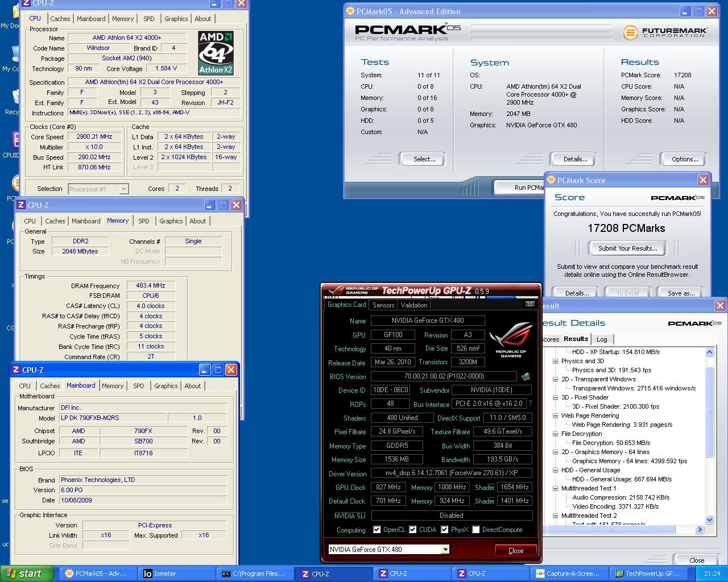Viewport: 728px width, 582px height.
Task: Open Graphics tab in CPU-Z Mainboard window
Action: tap(166, 386)
